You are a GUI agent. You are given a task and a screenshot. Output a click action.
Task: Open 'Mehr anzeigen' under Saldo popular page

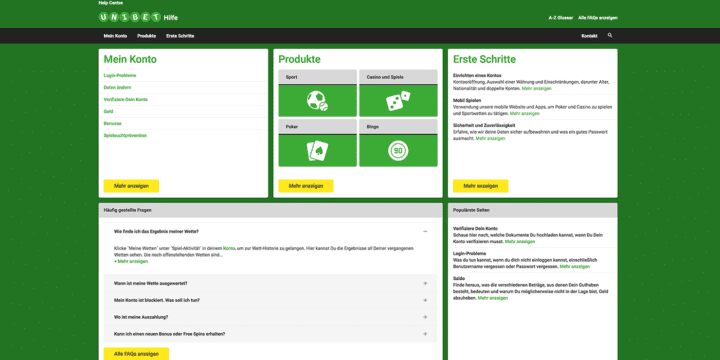pos(493,298)
